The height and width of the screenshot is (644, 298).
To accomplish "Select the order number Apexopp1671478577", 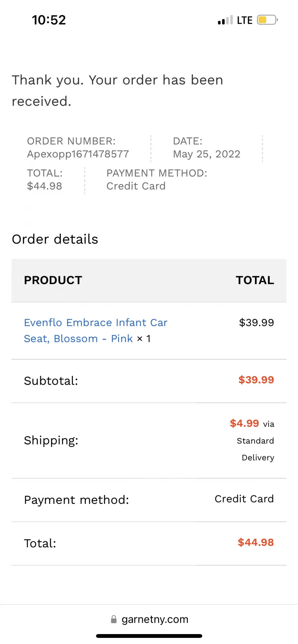I will coord(78,154).
